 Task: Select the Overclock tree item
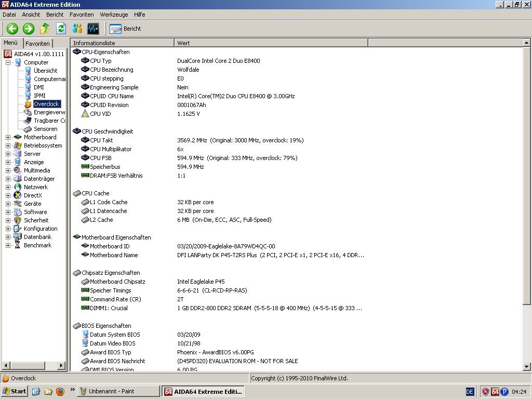[47, 104]
